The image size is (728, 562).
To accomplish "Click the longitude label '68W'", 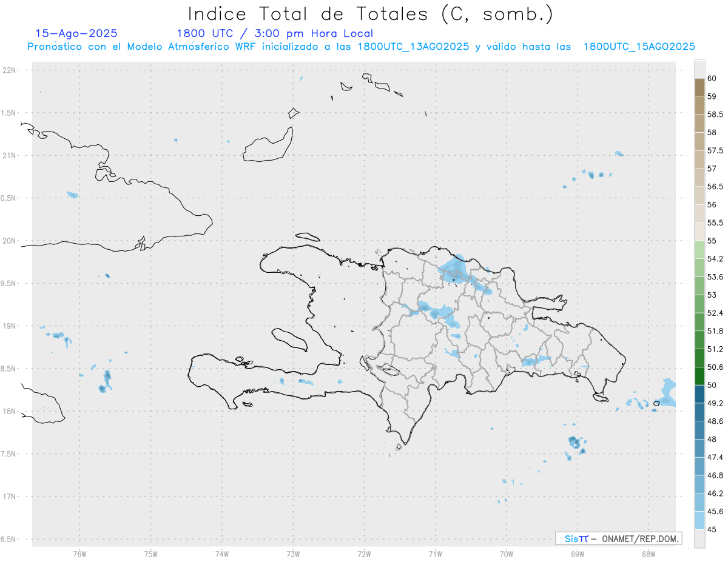I will coord(649,554).
